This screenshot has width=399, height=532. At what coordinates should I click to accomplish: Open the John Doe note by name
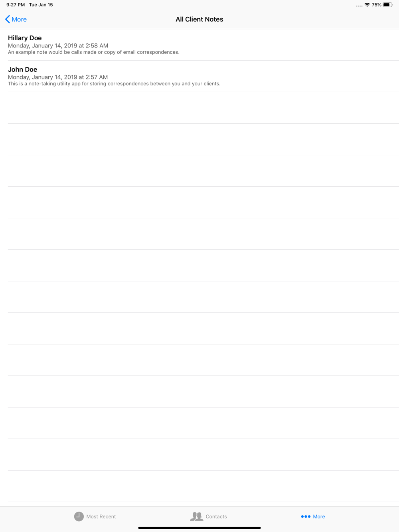point(22,69)
